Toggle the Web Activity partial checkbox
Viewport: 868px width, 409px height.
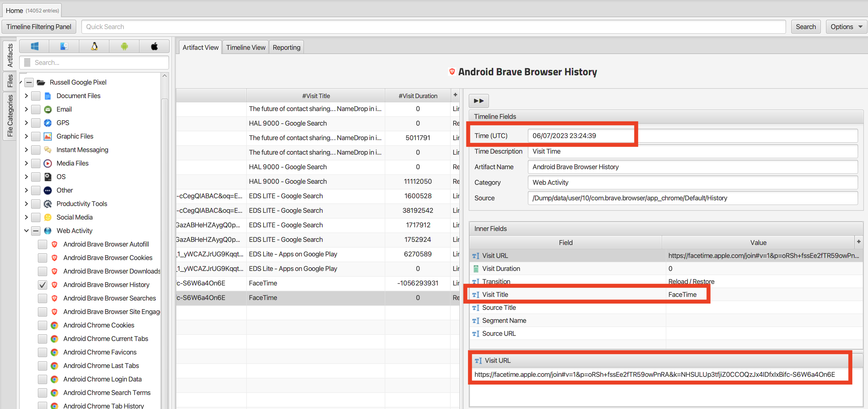(36, 231)
